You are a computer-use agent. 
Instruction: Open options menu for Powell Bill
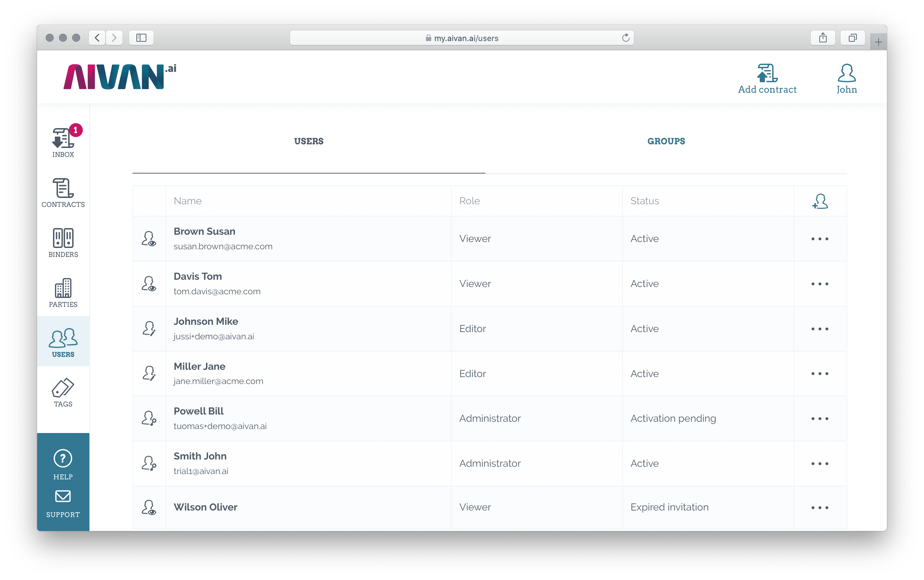[820, 418]
